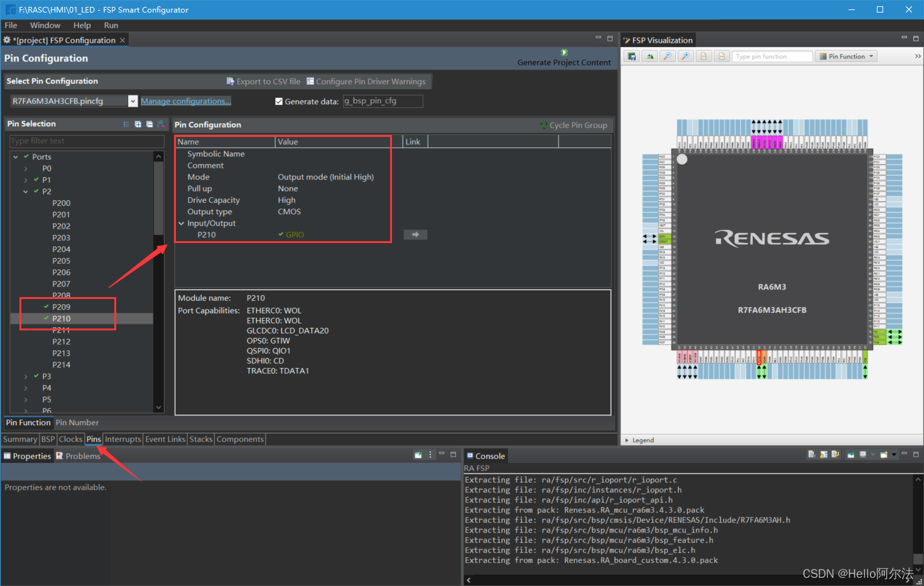
Task: Save the pin layout image in FSP Visualization
Action: click(632, 57)
